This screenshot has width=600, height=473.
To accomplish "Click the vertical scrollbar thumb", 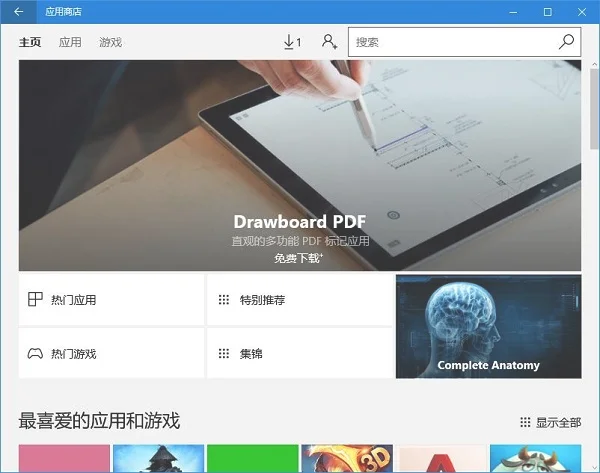I will [x=594, y=109].
